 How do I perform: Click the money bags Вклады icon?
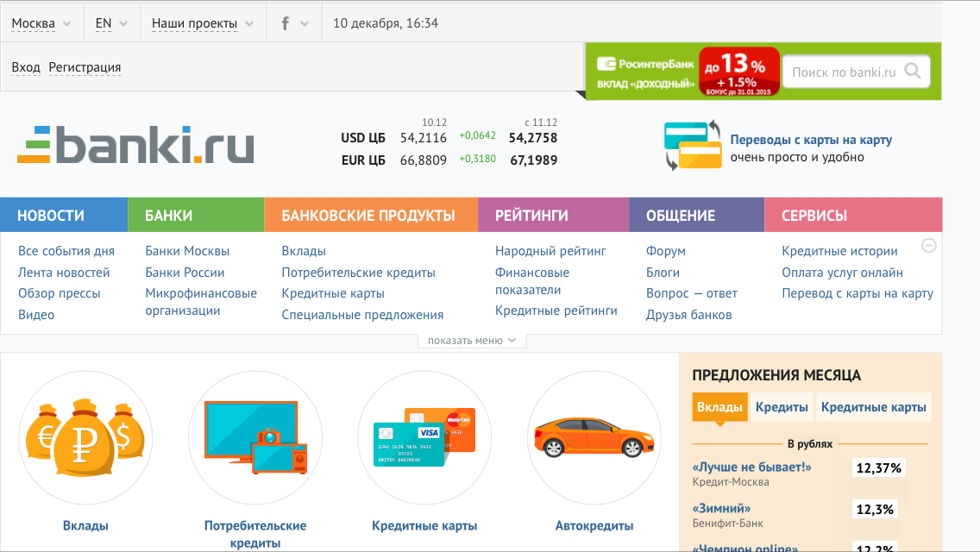click(85, 437)
